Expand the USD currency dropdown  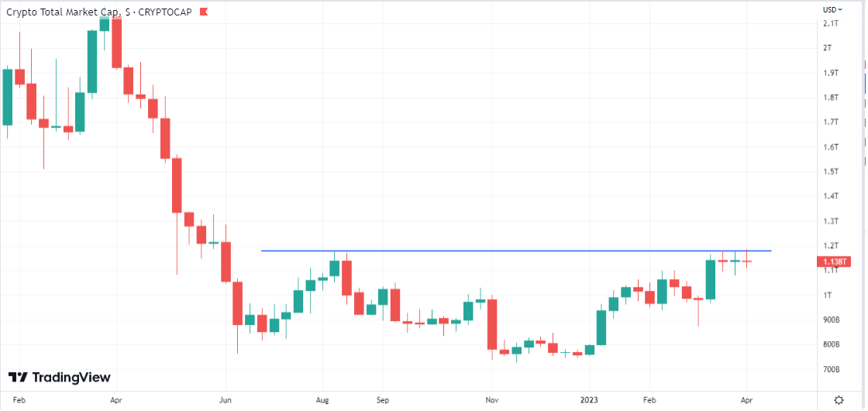point(830,9)
